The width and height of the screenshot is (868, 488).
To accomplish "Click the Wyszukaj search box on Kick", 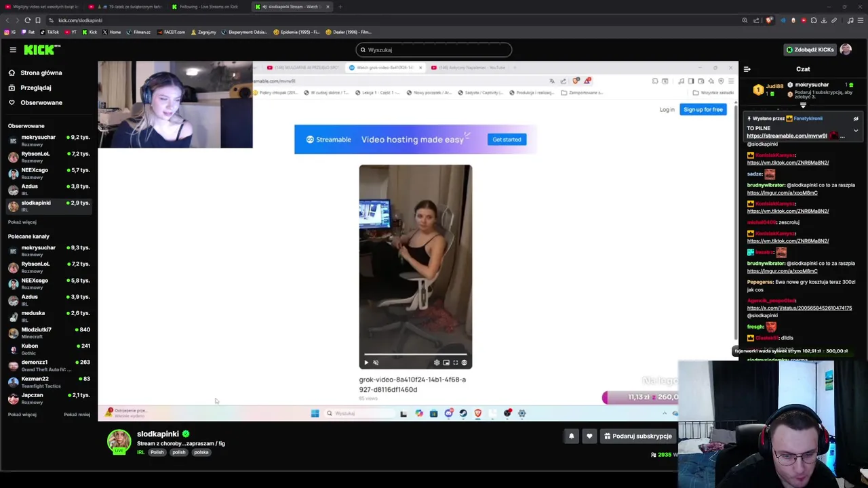I will click(x=433, y=49).
